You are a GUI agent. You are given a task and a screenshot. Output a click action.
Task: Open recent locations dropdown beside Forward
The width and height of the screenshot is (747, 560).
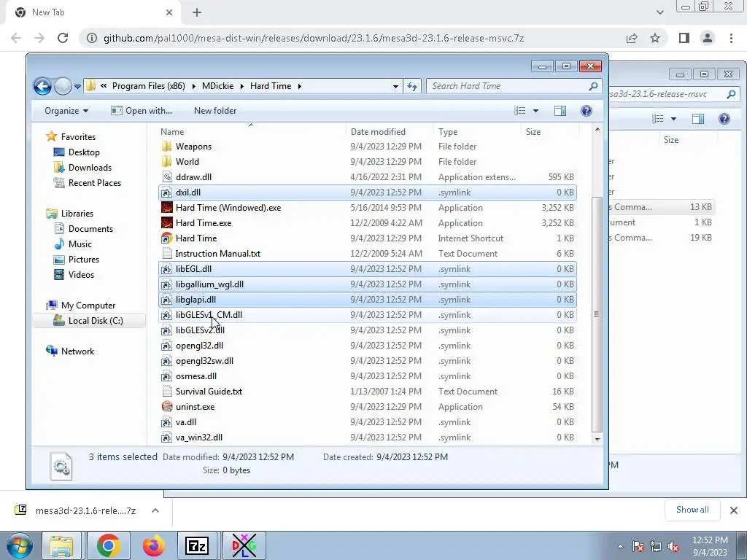pyautogui.click(x=77, y=87)
